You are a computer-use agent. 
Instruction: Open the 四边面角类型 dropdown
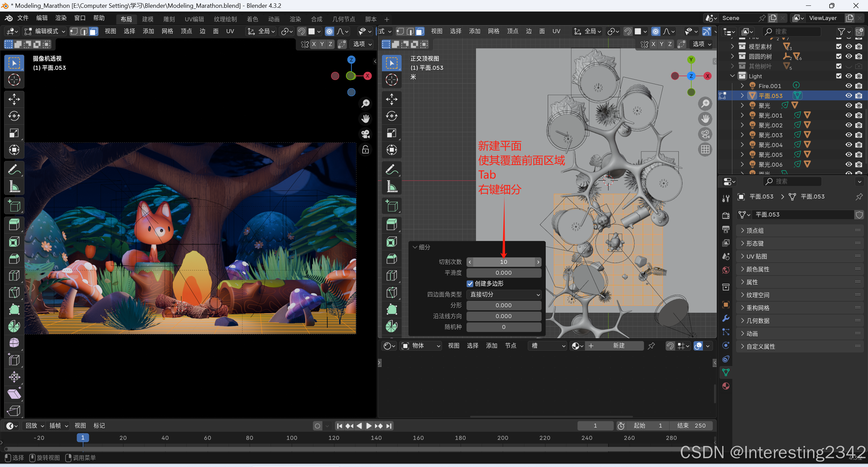(x=504, y=295)
